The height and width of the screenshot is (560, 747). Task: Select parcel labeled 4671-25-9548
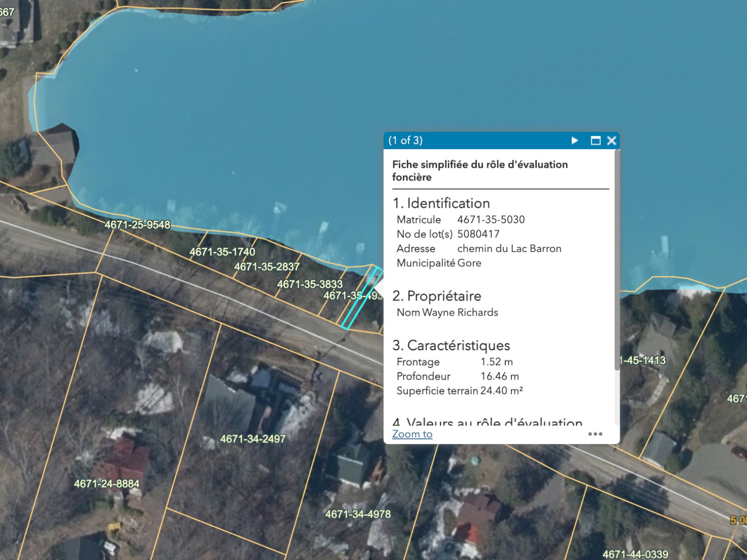[x=138, y=225]
